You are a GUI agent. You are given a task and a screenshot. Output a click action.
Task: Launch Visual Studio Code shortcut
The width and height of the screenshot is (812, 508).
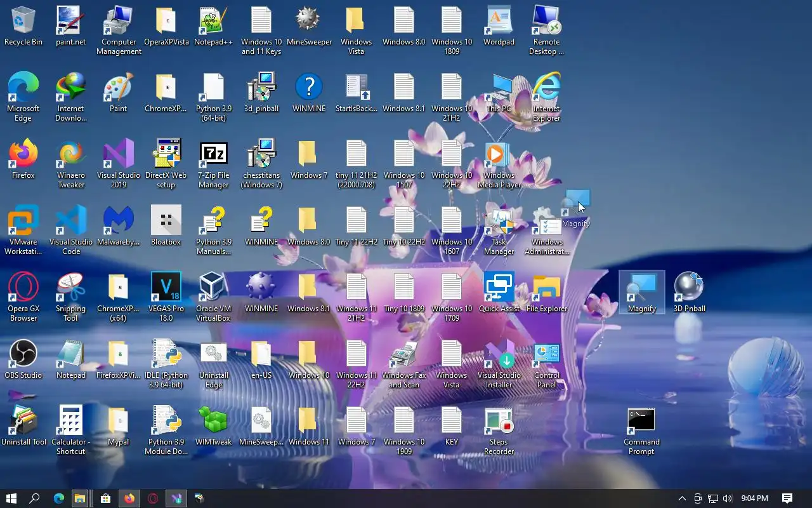click(x=71, y=231)
